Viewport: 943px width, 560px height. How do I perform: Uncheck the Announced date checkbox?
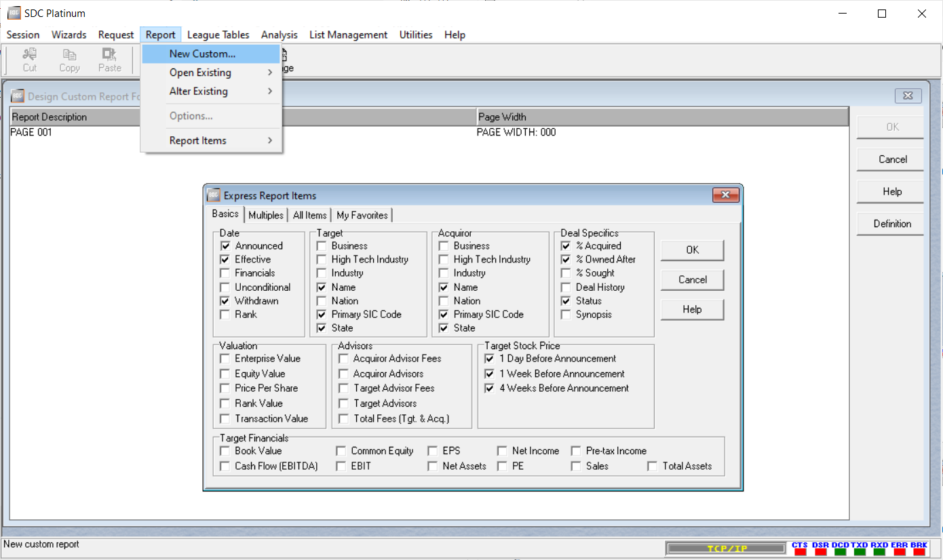[x=225, y=246]
